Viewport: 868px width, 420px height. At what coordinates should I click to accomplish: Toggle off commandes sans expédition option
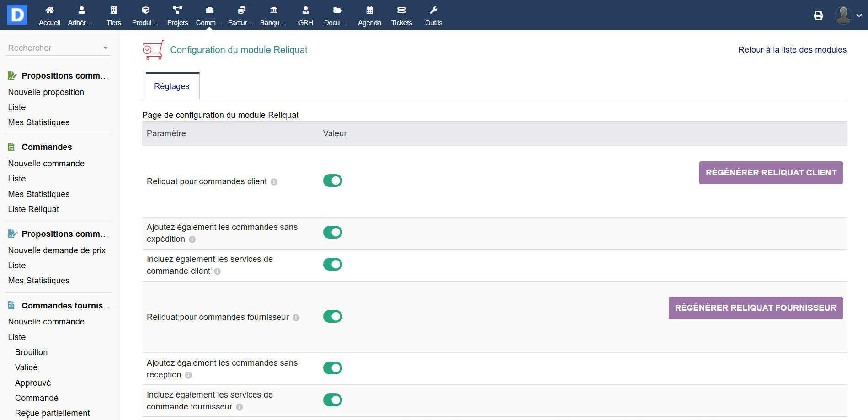pos(332,233)
